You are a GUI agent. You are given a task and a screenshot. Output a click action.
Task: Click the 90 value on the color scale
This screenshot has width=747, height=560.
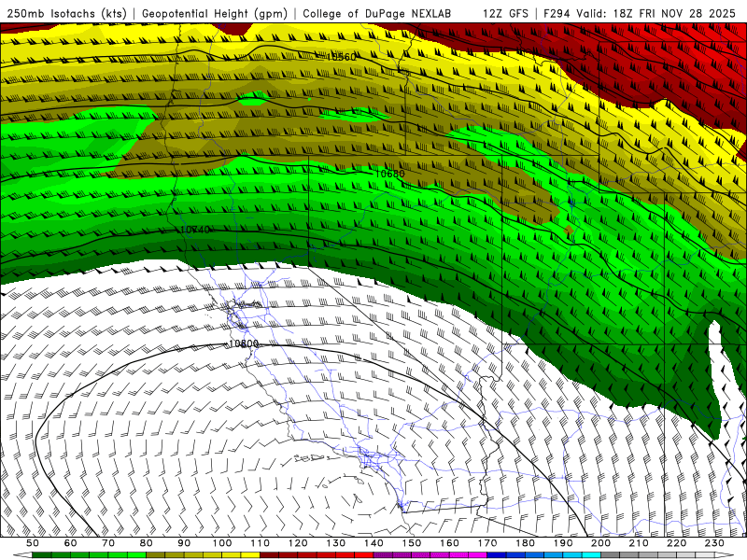184,543
